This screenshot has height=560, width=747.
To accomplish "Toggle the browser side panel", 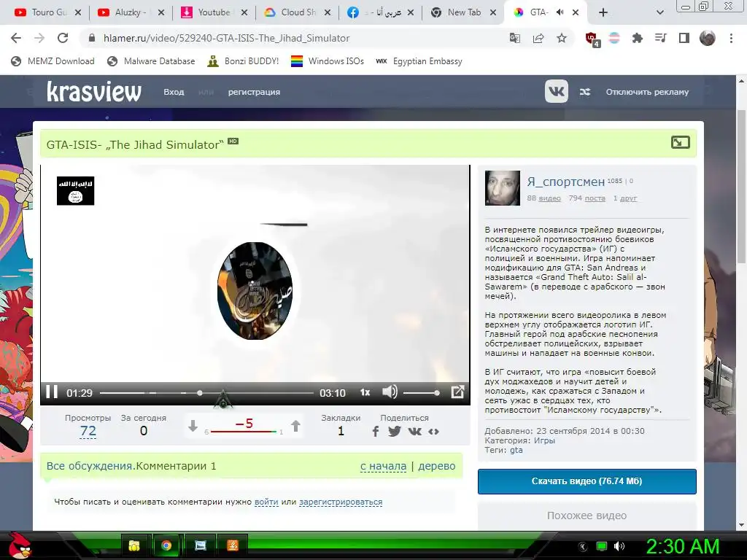I will 684,38.
